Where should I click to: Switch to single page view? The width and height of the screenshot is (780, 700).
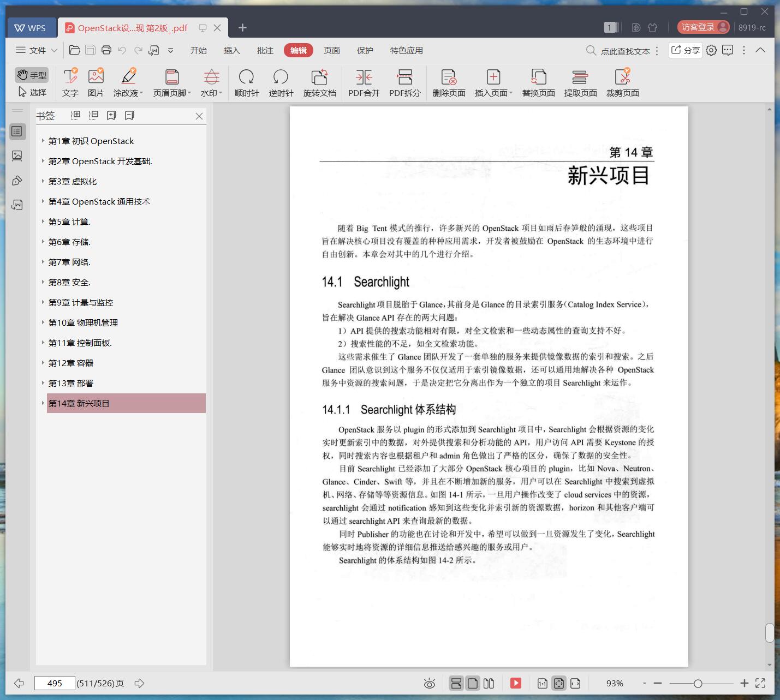473,683
